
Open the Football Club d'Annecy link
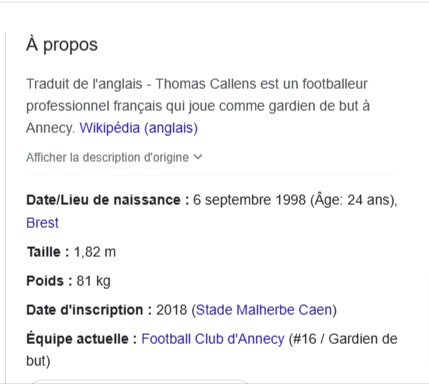[x=213, y=339]
